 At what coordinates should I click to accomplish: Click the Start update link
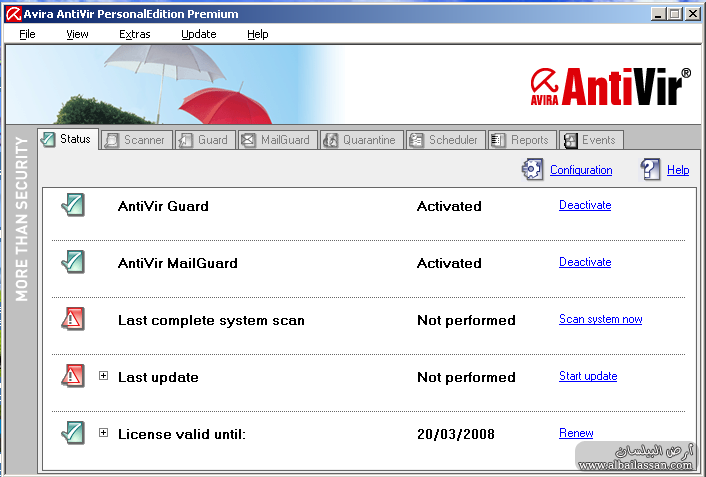[588, 376]
